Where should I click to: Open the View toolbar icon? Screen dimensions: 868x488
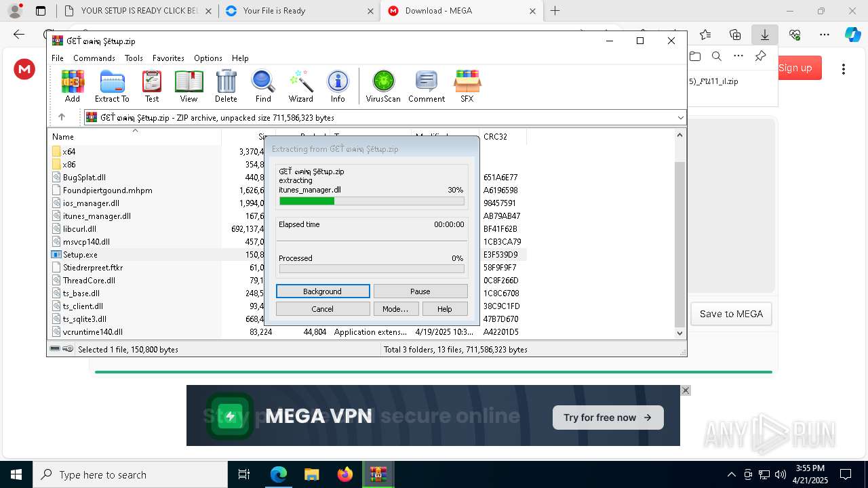tap(189, 86)
